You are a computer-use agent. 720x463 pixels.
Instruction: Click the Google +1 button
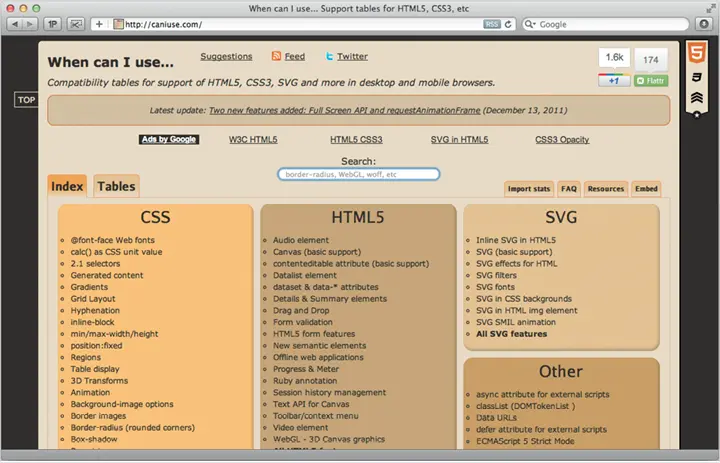click(x=614, y=80)
